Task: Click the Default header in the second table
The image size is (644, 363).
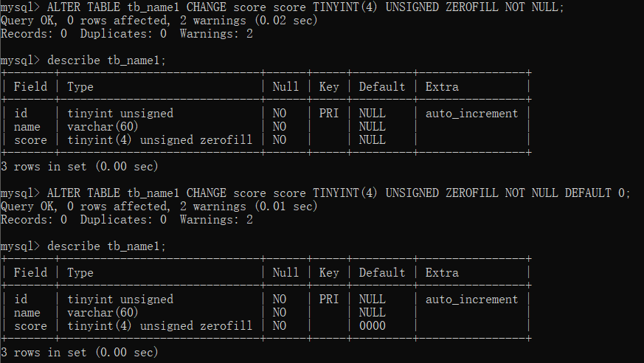Action: coord(382,273)
